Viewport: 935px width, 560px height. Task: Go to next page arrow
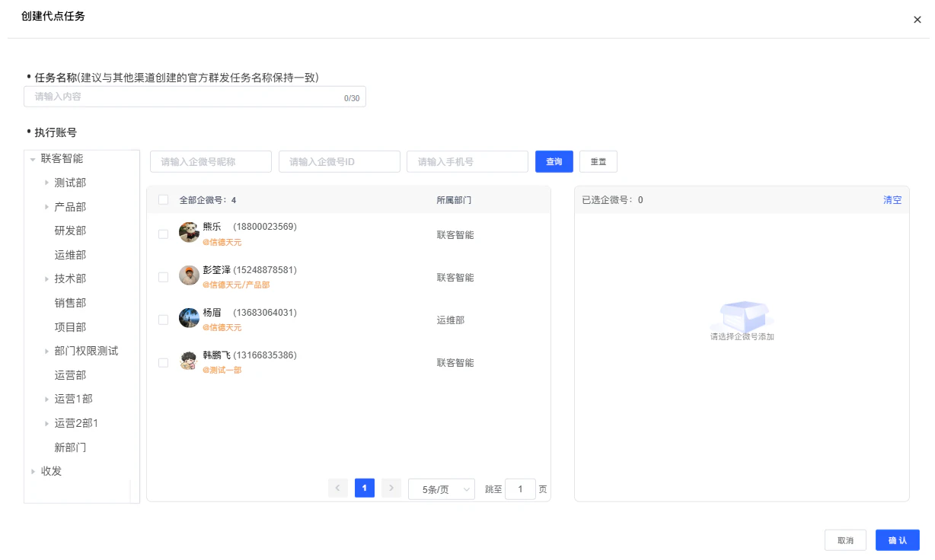point(391,488)
